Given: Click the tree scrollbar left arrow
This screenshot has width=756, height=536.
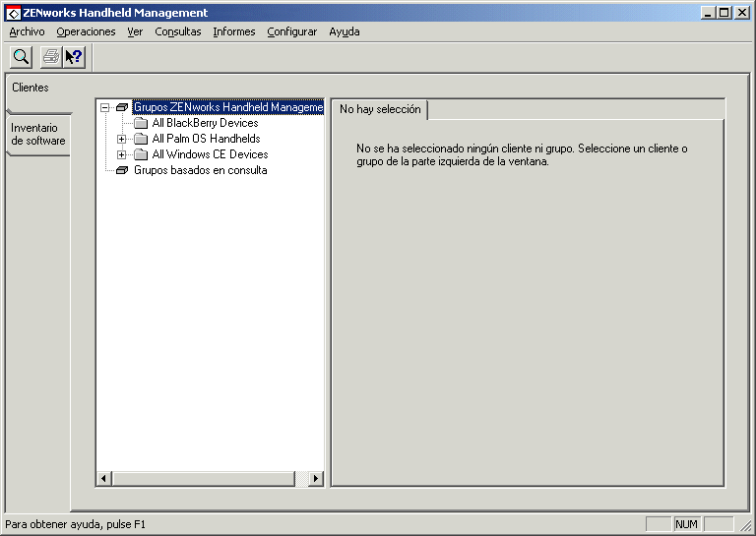Looking at the screenshot, I should pos(103,479).
